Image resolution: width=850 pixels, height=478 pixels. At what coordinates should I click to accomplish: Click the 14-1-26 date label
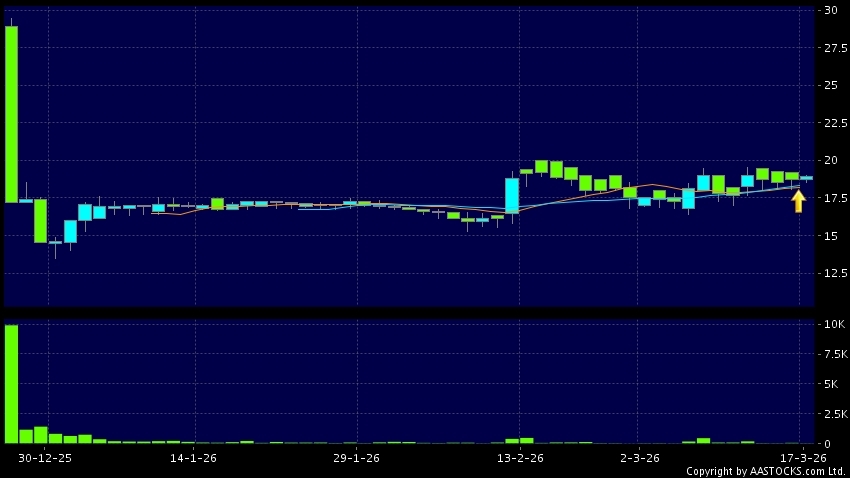(194, 458)
